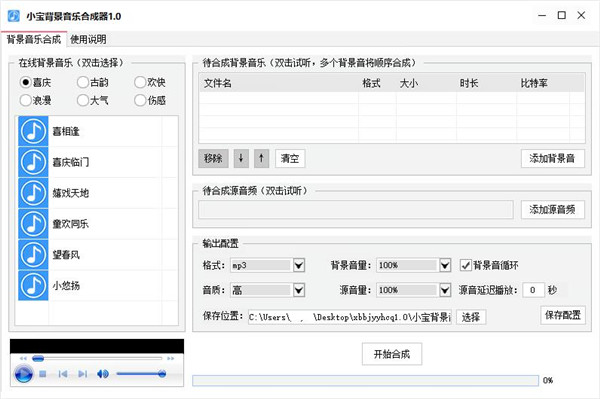Image resolution: width=600 pixels, height=399 pixels.
Task: Click the music note icon beside 喜庆临门
Action: [x=33, y=162]
